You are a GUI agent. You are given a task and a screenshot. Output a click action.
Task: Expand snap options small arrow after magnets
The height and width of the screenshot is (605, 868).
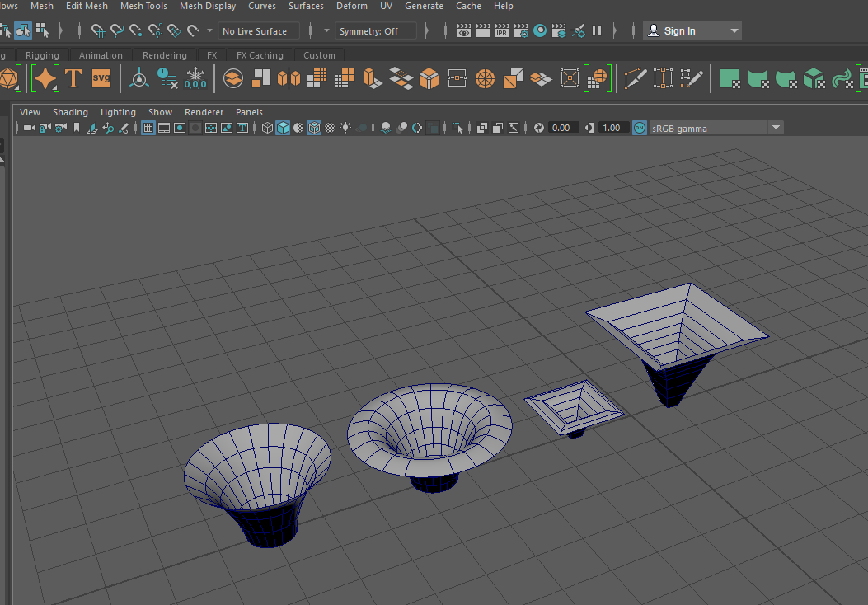click(210, 31)
